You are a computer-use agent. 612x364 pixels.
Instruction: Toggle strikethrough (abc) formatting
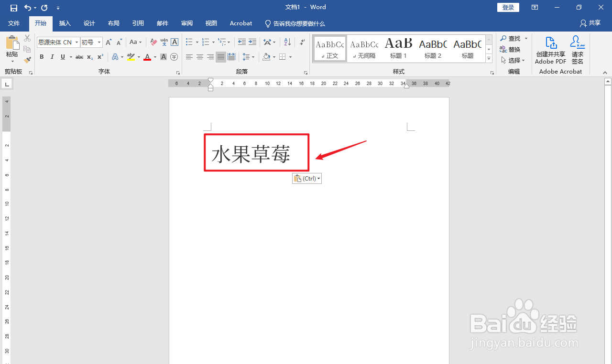79,57
